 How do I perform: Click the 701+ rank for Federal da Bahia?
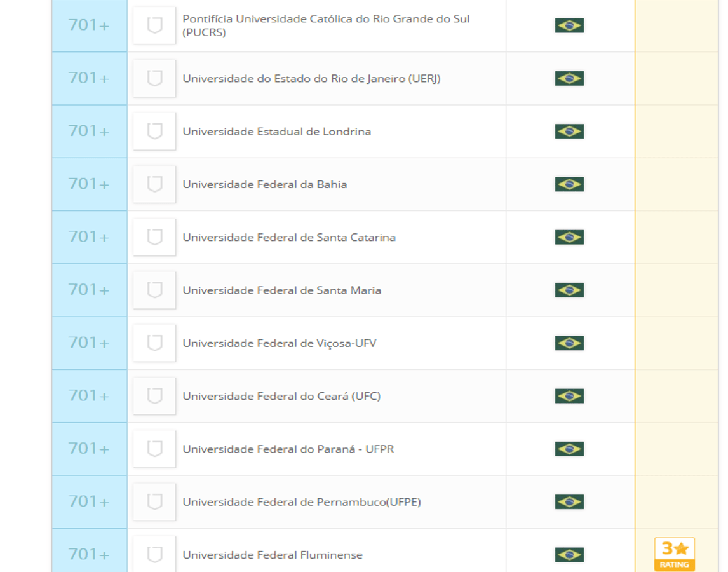(89, 184)
